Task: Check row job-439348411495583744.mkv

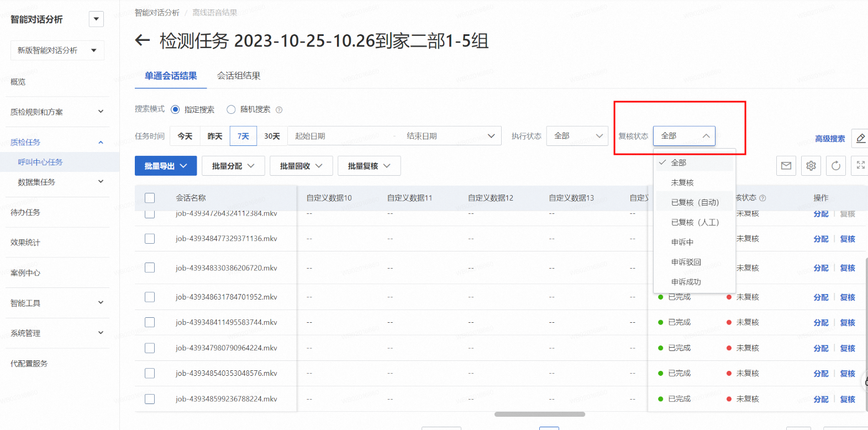Action: tap(150, 322)
